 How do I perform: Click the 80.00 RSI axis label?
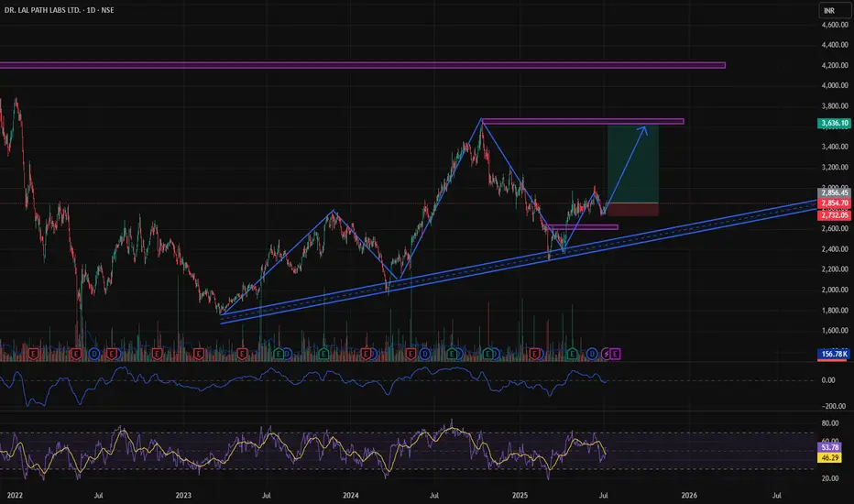coord(829,422)
